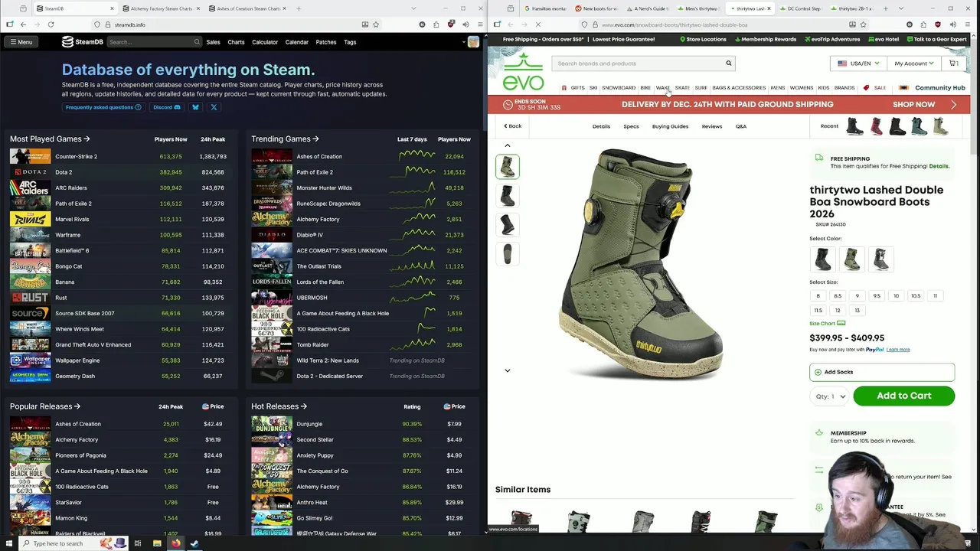Choose the black boot color swatch
The width and height of the screenshot is (980, 551).
[x=823, y=259]
